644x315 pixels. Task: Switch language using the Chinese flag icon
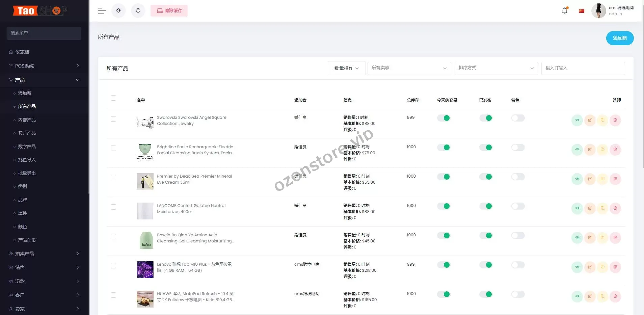click(x=582, y=10)
